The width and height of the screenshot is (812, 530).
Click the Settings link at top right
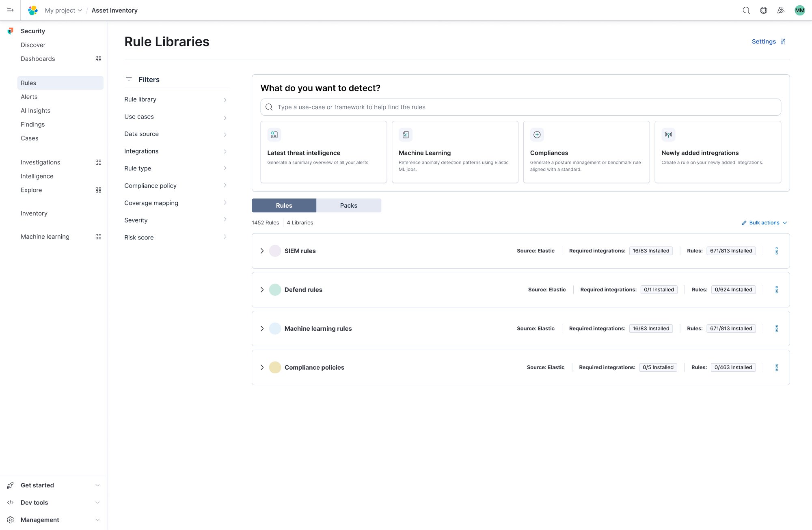[763, 41]
